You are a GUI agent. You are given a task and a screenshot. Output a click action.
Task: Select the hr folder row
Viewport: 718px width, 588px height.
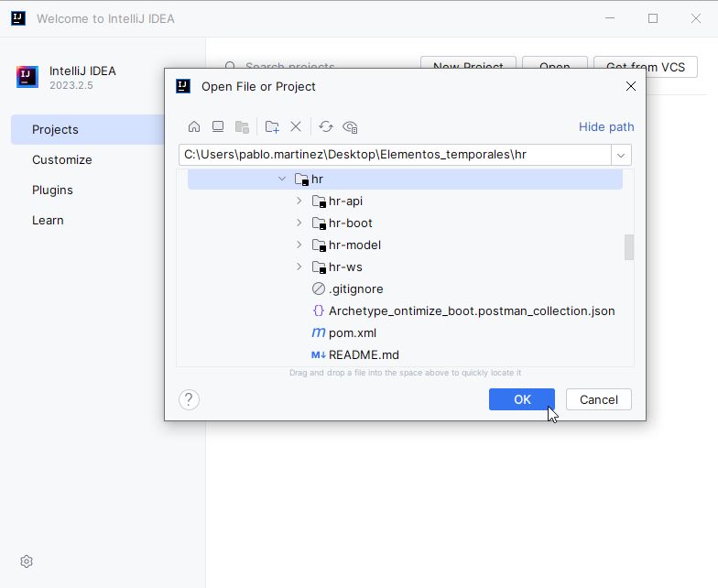pyautogui.click(x=405, y=180)
